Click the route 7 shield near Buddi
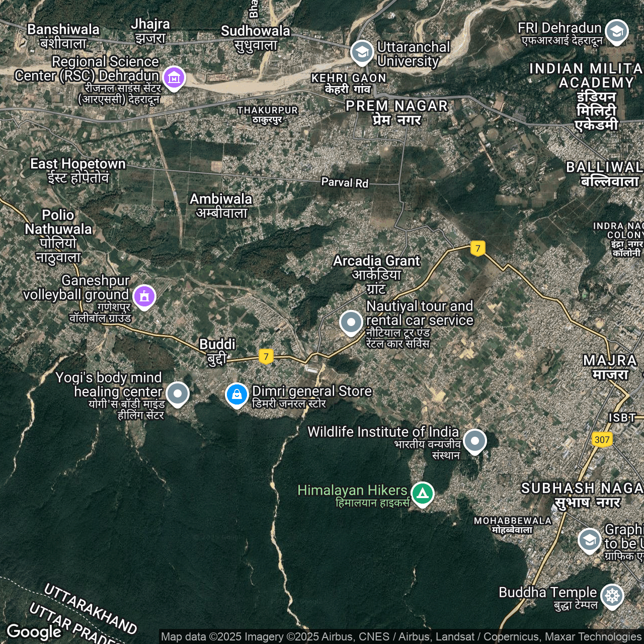644x644 pixels. [266, 357]
